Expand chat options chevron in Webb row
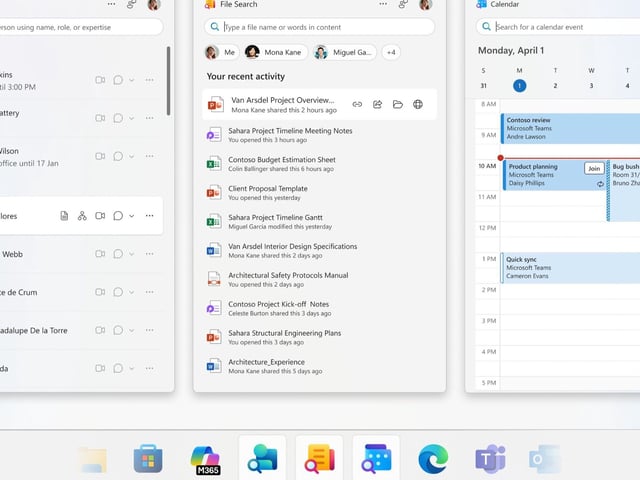640x480 pixels. [x=131, y=254]
